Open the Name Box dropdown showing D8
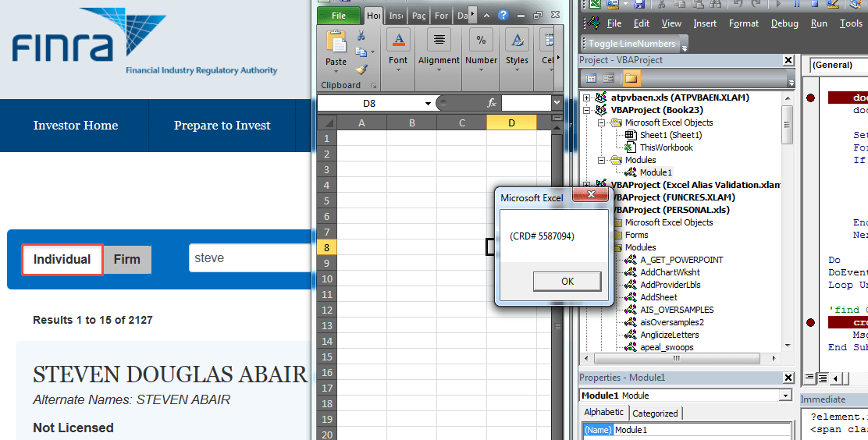This screenshot has height=440, width=868. click(427, 104)
